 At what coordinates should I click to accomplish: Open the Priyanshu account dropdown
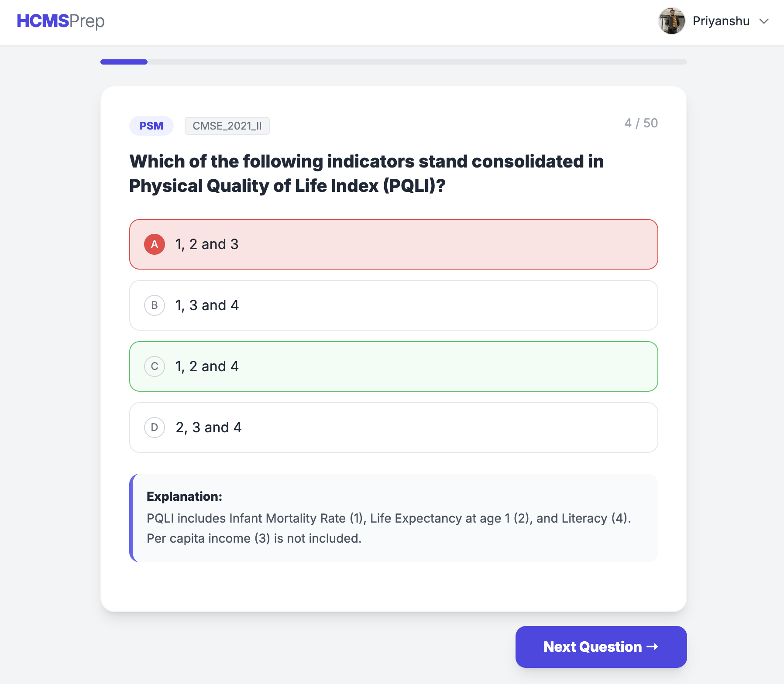[721, 21]
